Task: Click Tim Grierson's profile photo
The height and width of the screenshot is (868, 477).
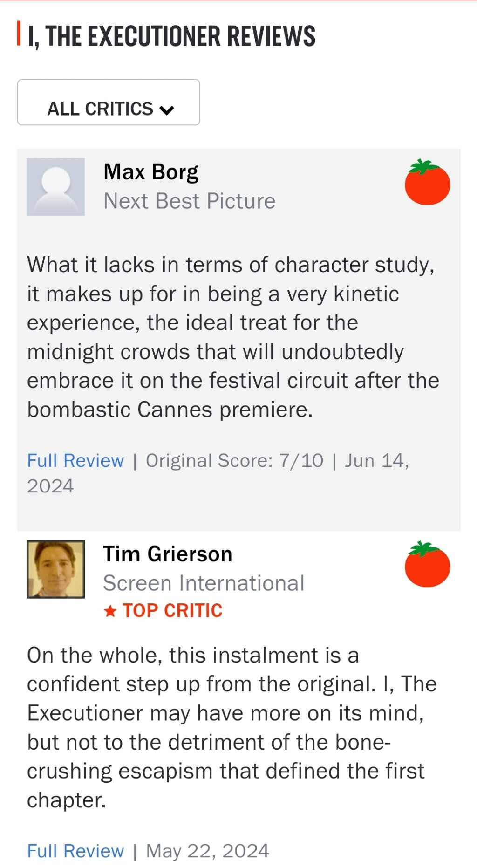Action: pyautogui.click(x=55, y=569)
